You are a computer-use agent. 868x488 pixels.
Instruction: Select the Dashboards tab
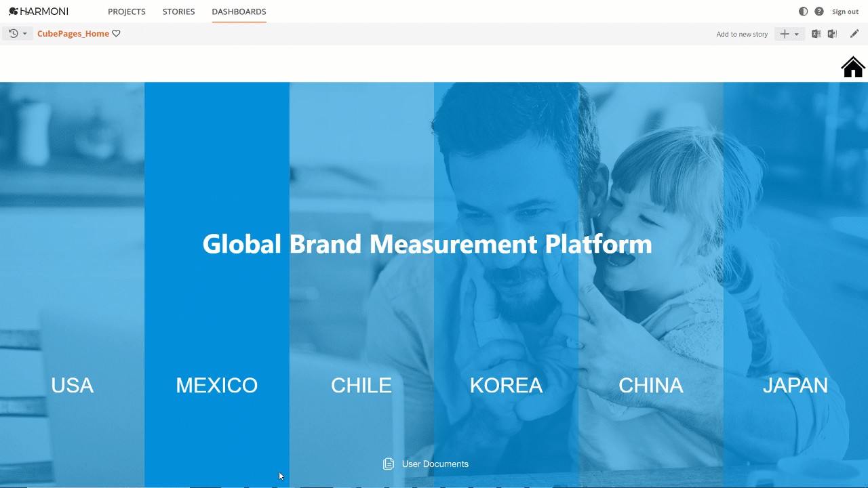(239, 12)
